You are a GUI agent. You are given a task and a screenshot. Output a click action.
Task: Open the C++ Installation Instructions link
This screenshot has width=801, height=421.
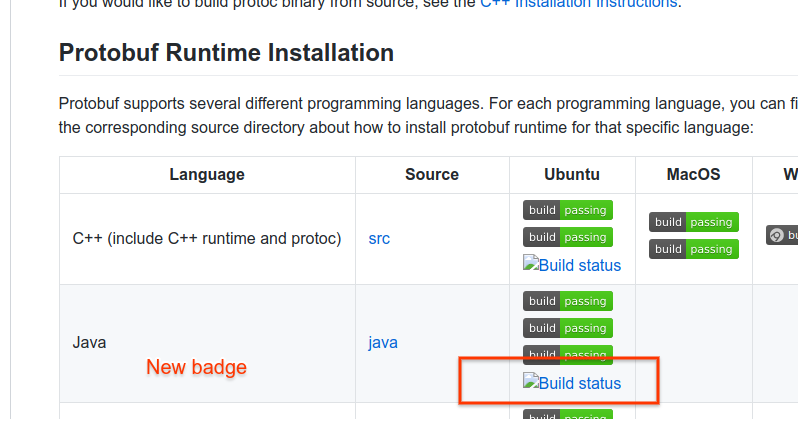click(578, 3)
